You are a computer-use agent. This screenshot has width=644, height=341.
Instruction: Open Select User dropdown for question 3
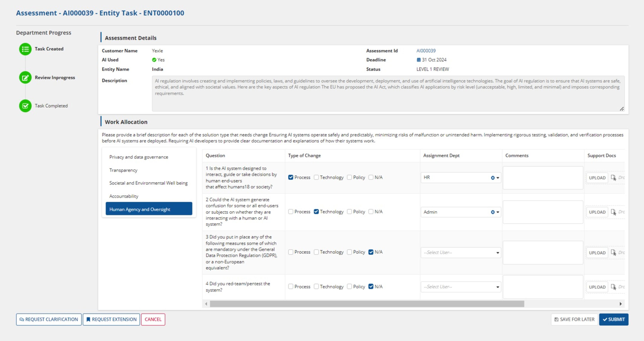click(x=461, y=252)
